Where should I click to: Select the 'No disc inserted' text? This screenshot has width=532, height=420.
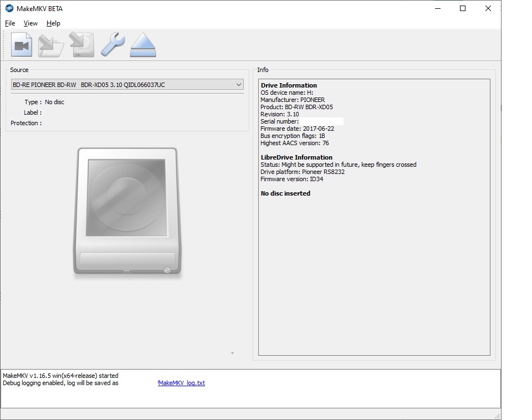point(285,193)
